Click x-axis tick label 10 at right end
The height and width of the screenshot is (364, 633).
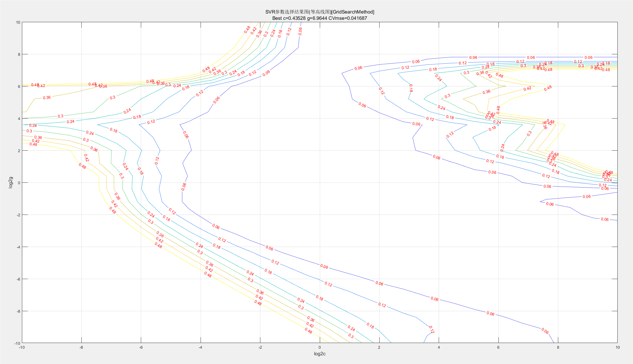[x=617, y=347]
